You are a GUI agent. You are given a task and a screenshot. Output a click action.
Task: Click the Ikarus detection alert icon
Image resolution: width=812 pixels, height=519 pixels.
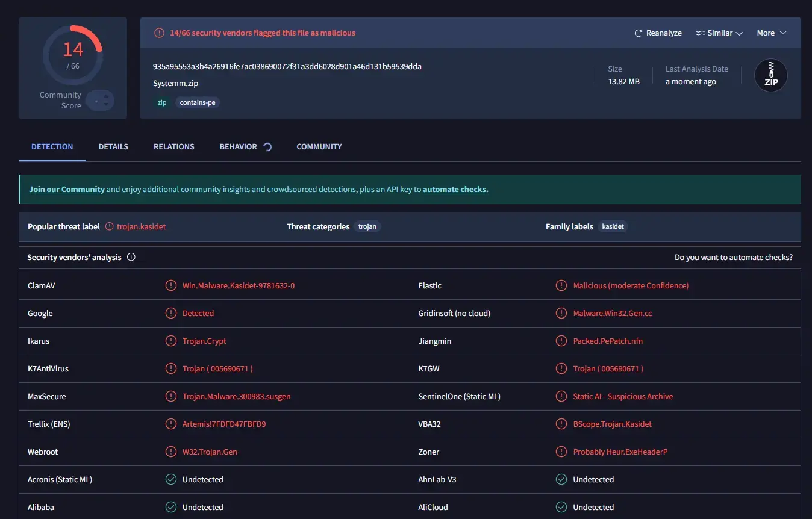(171, 341)
